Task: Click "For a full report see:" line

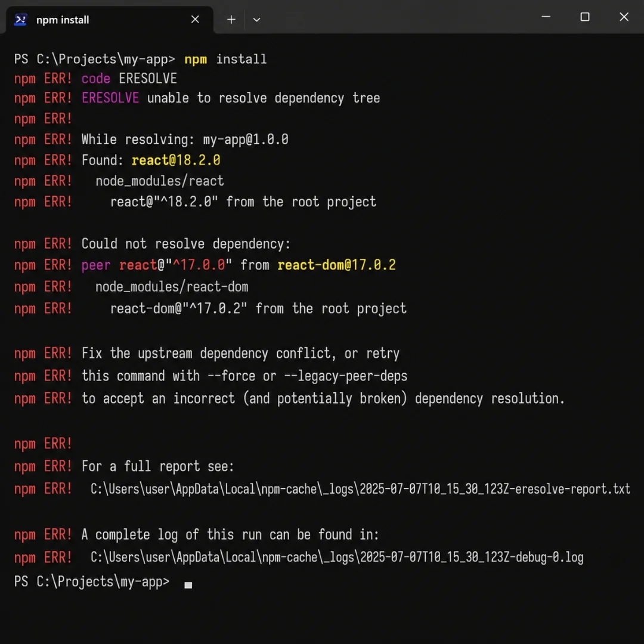Action: 157,466
